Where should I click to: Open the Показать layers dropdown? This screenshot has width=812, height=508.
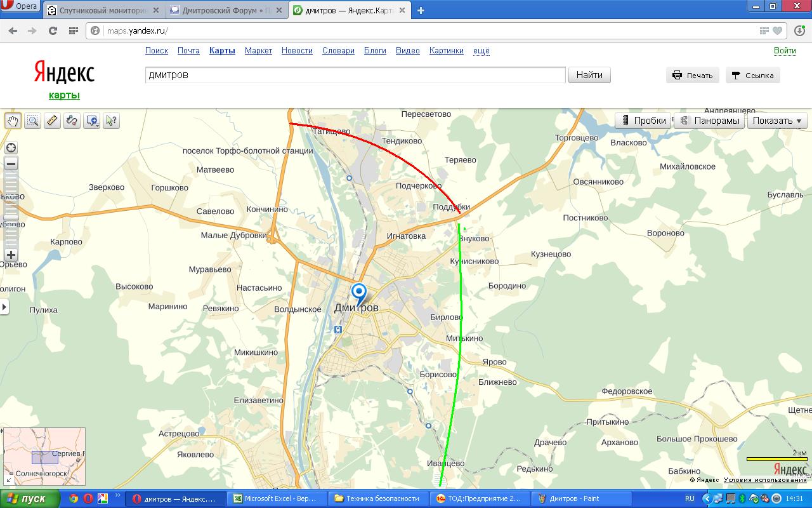coord(776,121)
